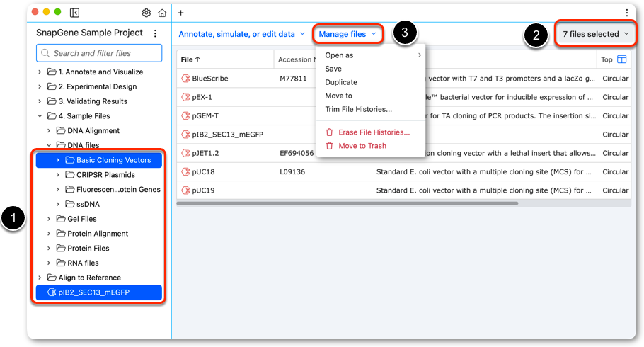Open Annotate, simulate, or edit data dropdown
This screenshot has width=644, height=347.
tap(241, 34)
